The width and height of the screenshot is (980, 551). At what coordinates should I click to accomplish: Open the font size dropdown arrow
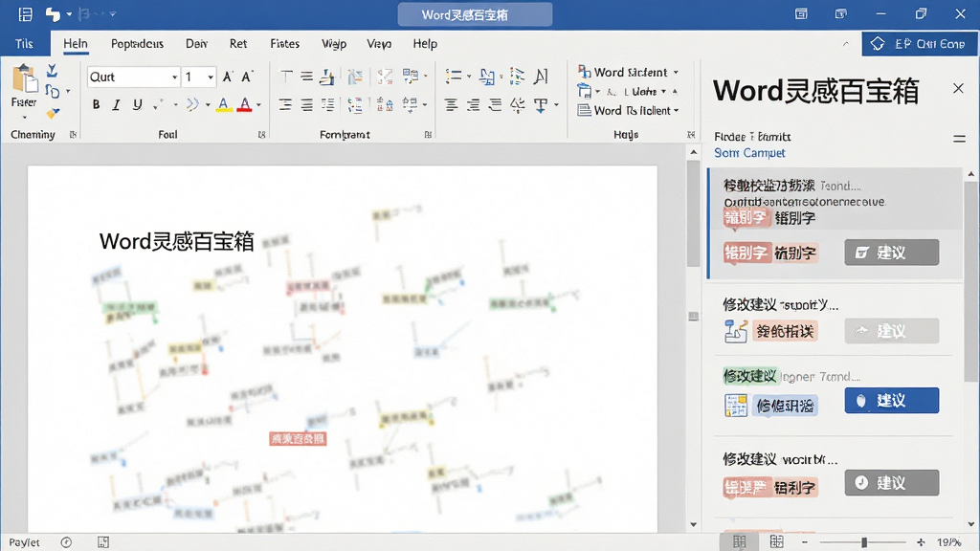pos(211,77)
